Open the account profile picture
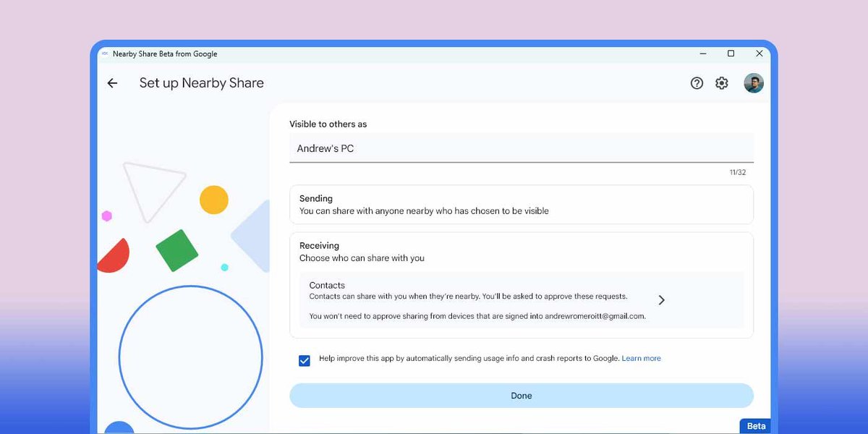Image resolution: width=868 pixels, height=434 pixels. point(754,83)
